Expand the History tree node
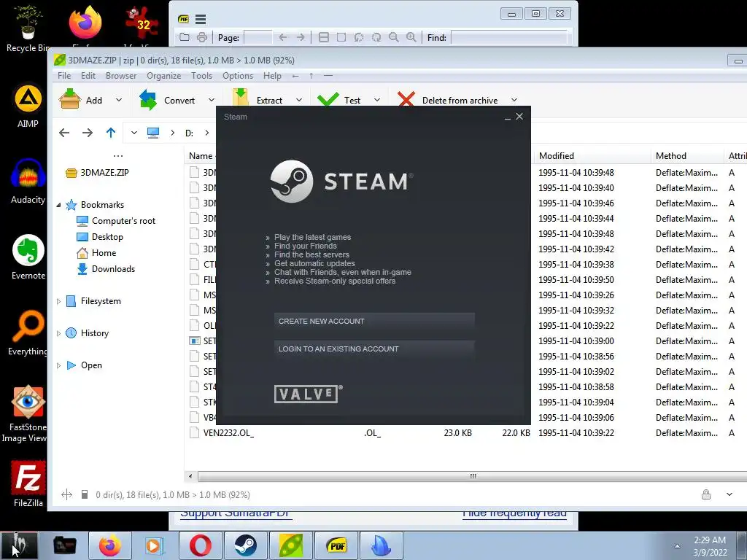Screen dimensions: 747x560 (x=58, y=333)
